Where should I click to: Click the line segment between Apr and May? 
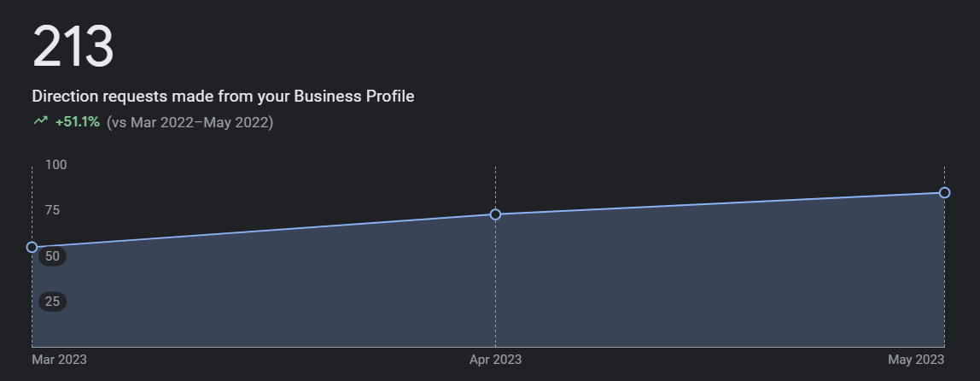click(x=720, y=204)
